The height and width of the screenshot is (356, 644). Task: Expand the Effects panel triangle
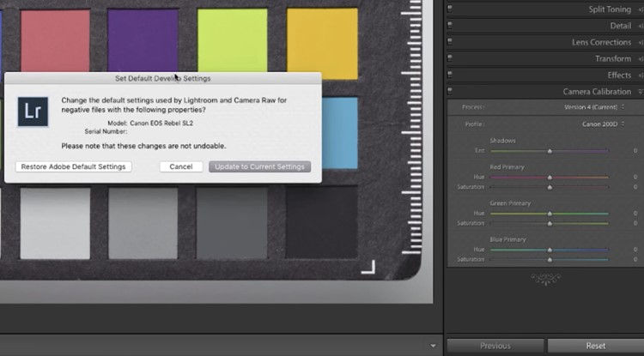641,75
